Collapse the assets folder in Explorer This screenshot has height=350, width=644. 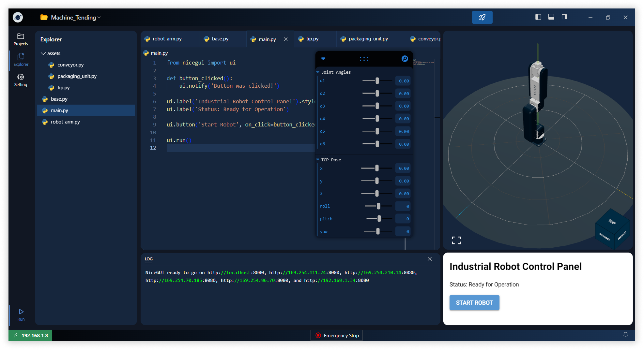click(x=43, y=53)
